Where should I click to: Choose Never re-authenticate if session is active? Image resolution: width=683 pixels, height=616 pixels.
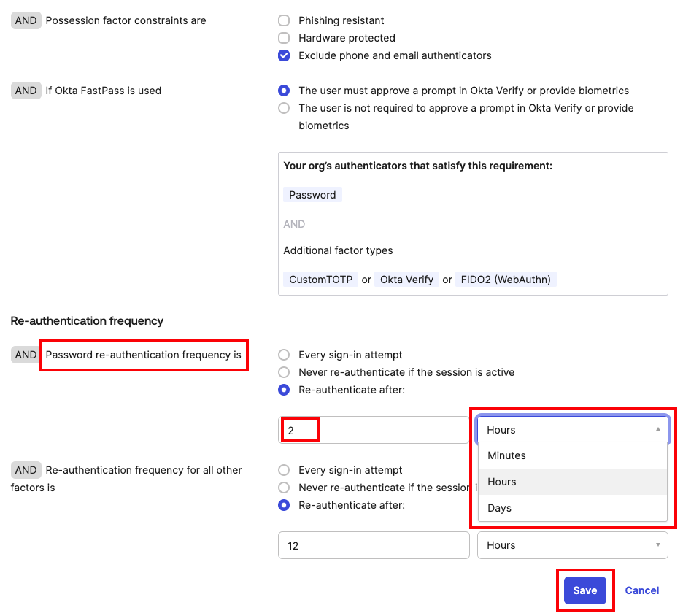pyautogui.click(x=283, y=372)
